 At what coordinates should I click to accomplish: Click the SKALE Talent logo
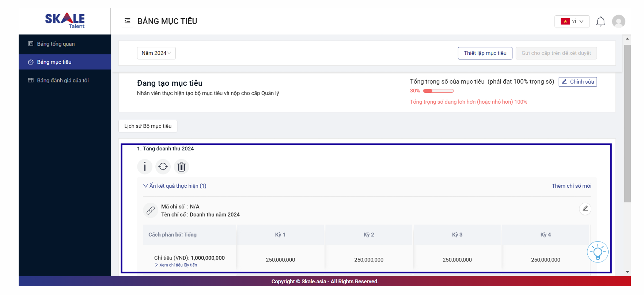65,20
